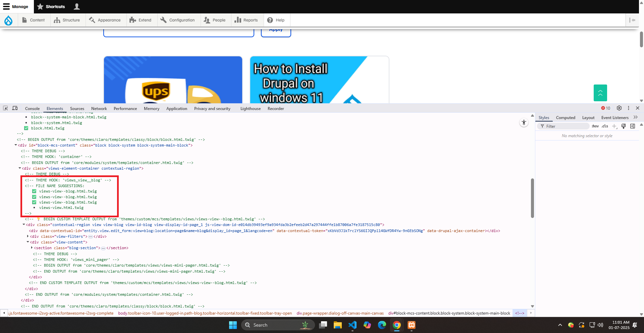This screenshot has width=644, height=333.
Task: Click the Drupal droplet logo icon
Action: (x=8, y=20)
